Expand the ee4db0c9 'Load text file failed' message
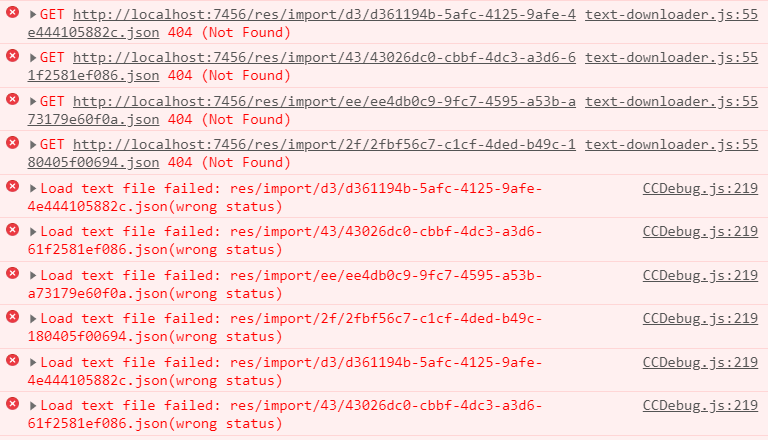The image size is (768, 440). point(33,275)
